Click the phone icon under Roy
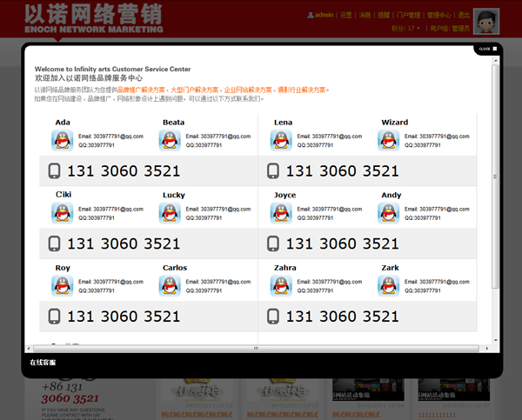522x420 pixels. point(54,317)
